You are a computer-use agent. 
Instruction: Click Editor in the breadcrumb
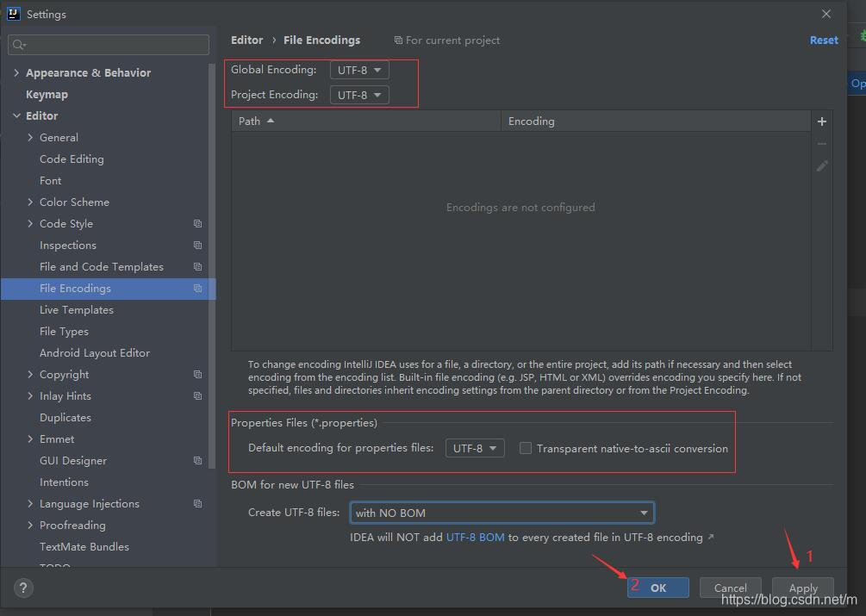click(247, 40)
